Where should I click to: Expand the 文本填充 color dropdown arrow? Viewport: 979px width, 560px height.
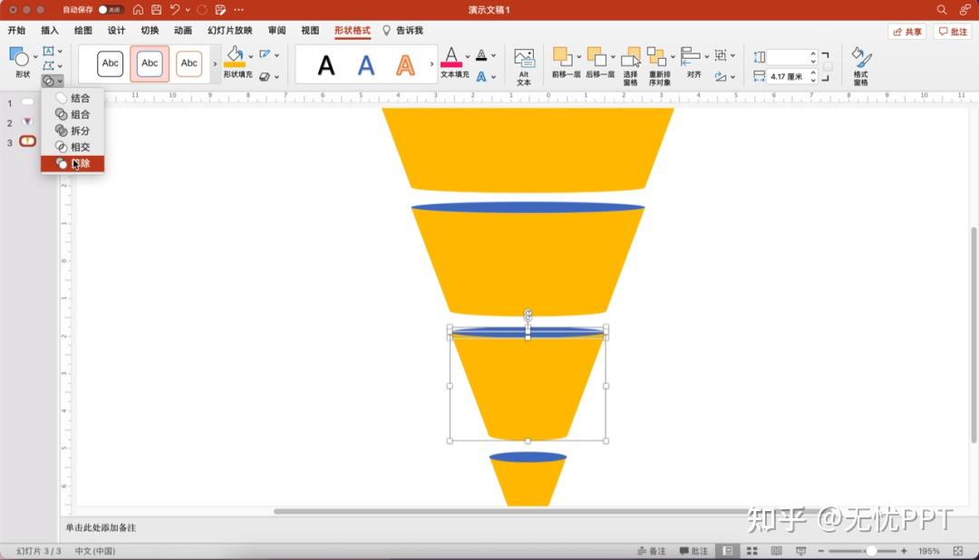[468, 57]
